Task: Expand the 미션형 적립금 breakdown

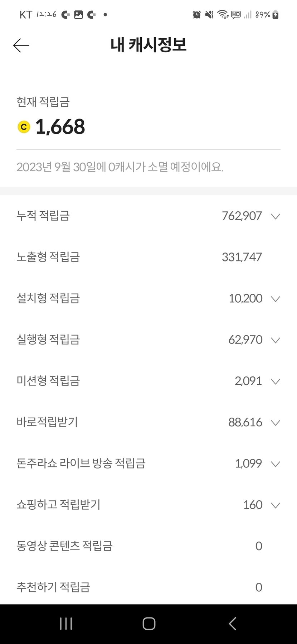Action: point(275,381)
